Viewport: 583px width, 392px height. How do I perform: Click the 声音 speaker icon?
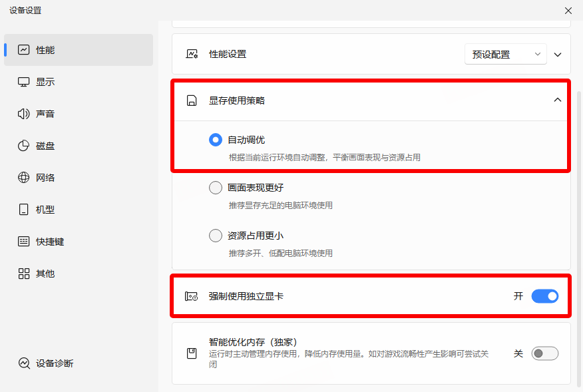(x=24, y=114)
